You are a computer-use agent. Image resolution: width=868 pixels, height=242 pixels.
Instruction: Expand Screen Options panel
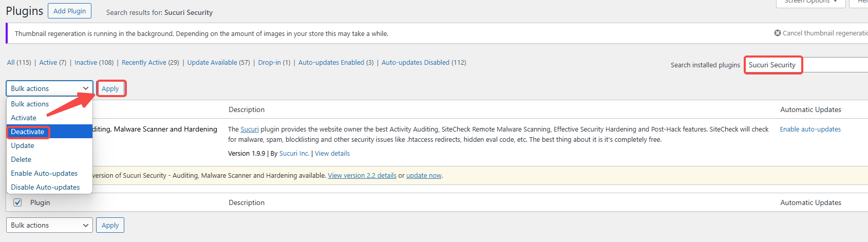point(810,2)
